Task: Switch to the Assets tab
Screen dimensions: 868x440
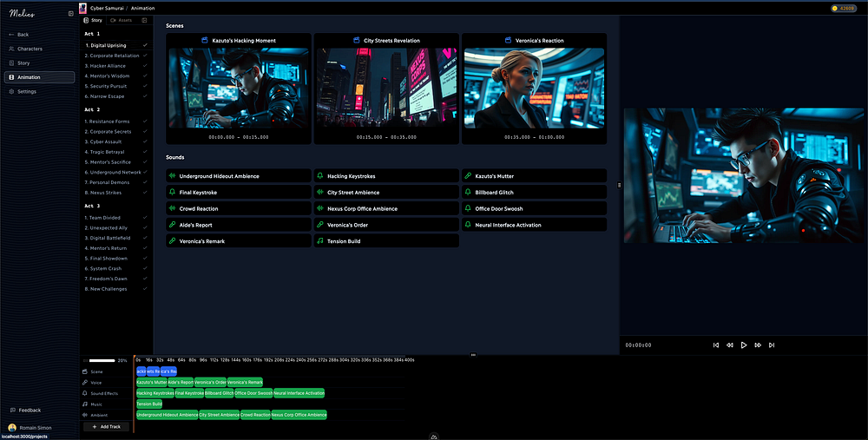Action: [122, 20]
